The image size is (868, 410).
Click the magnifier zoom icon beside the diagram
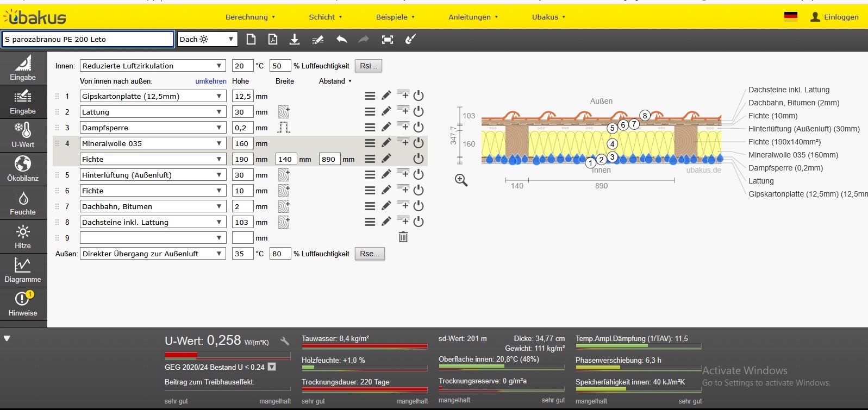461,180
